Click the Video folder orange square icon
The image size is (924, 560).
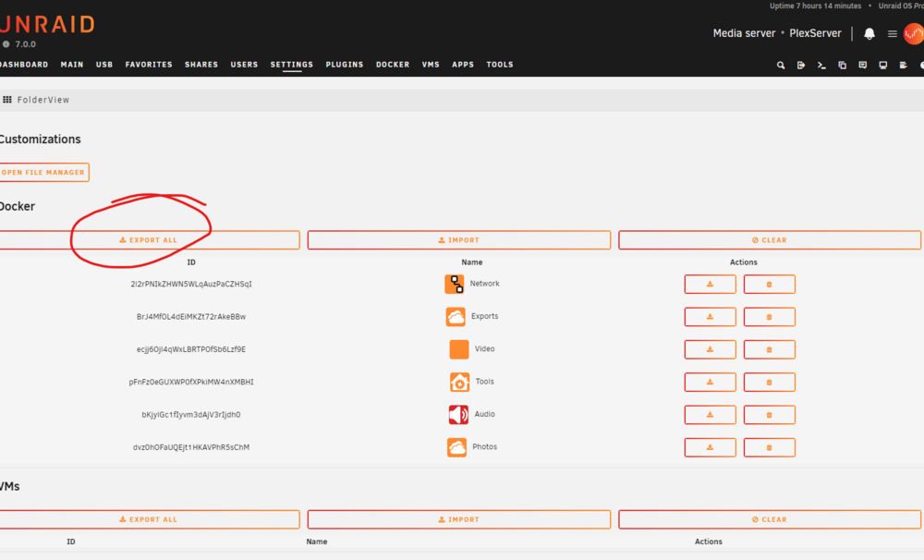point(459,349)
